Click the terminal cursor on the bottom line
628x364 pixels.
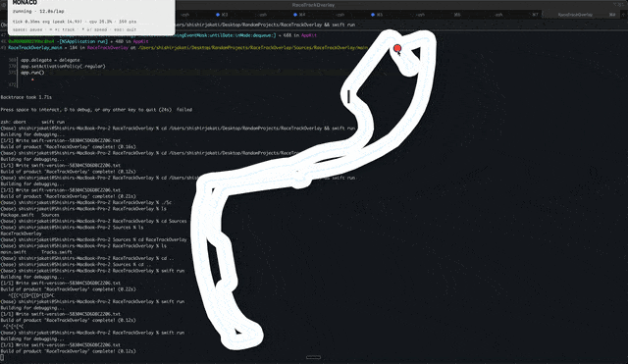click(x=2, y=357)
